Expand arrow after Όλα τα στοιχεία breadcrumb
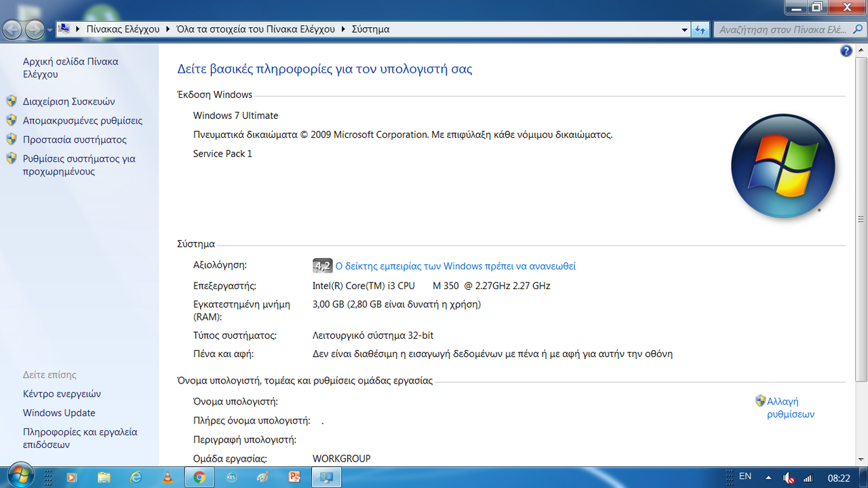 pyautogui.click(x=343, y=29)
